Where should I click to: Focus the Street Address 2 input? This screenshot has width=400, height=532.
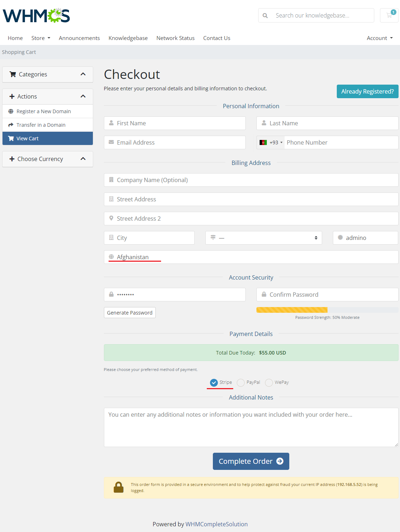pos(251,219)
